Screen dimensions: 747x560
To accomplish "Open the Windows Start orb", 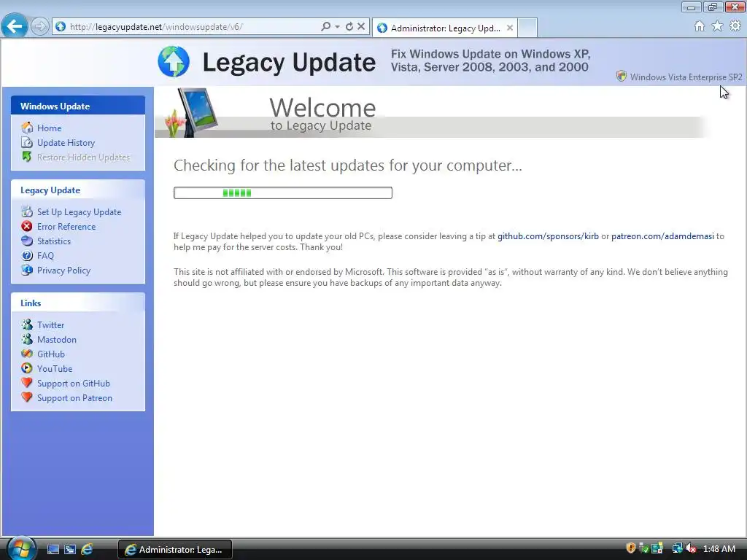I will [21, 548].
